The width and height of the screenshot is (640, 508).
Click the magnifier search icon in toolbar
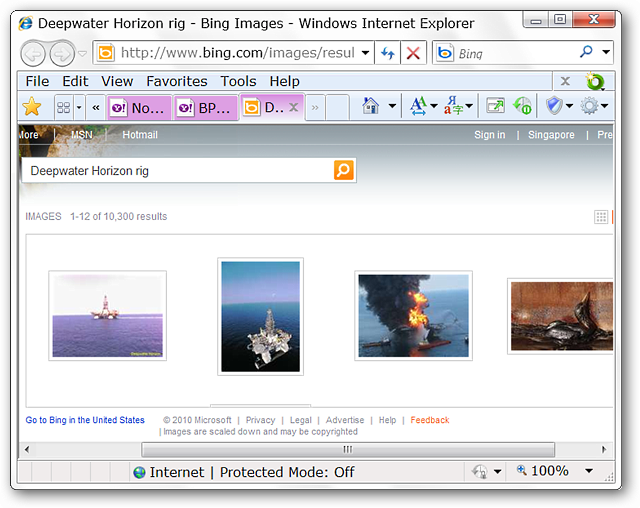tap(586, 52)
